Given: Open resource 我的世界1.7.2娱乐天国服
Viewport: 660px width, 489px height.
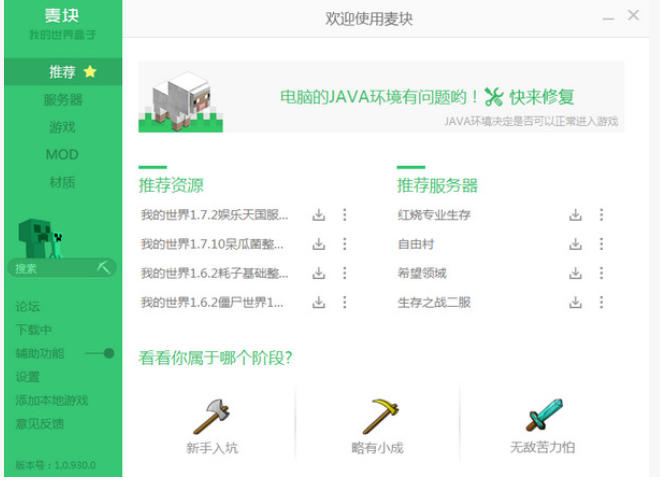Looking at the screenshot, I should point(215,215).
